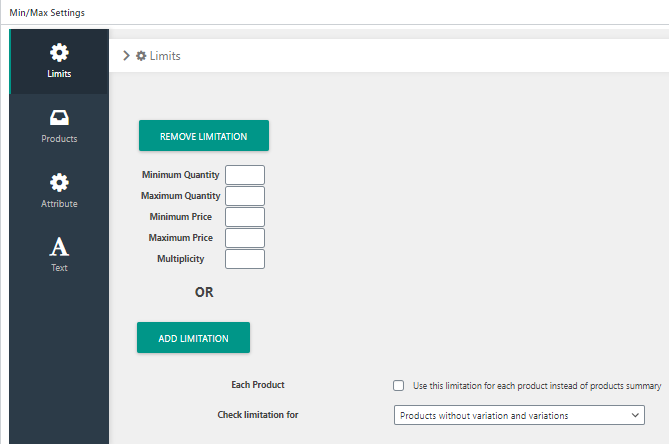Click the chevron arrow before Limits heading

126,56
